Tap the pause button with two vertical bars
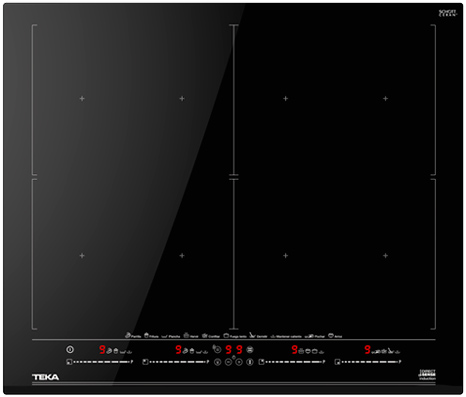This screenshot has width=466, height=397. click(x=250, y=362)
